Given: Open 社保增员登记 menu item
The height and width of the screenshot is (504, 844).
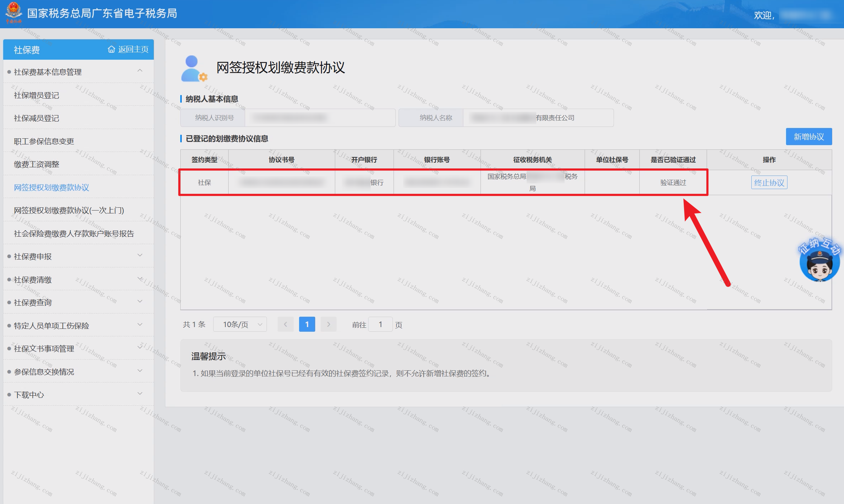Looking at the screenshot, I should coord(36,95).
